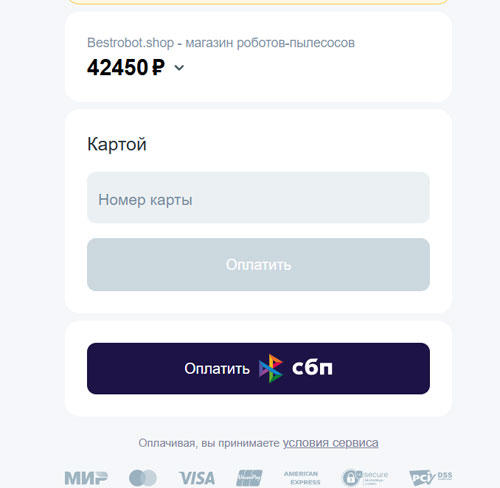Pay using the dark Оплатить СБП button
This screenshot has height=488, width=500.
pyautogui.click(x=258, y=368)
